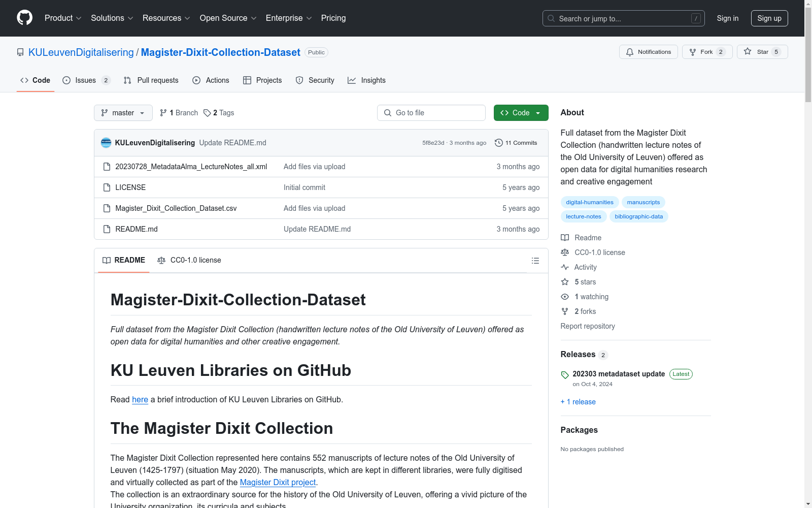Switch to the Insights tab
Screen dimensions: 812x508
[366, 80]
